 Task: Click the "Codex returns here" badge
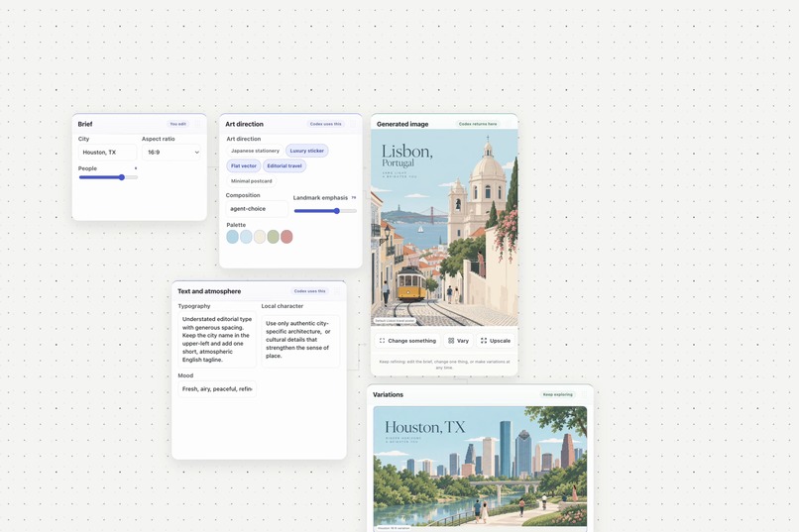tap(478, 124)
